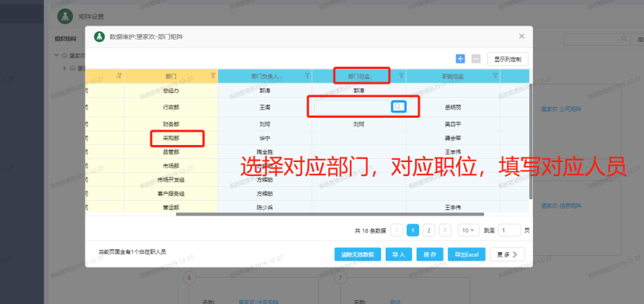Viewport: 644px width, 304px height.
Task: Click 方辉舫 in the 客户服务组 row
Action: coord(265,194)
